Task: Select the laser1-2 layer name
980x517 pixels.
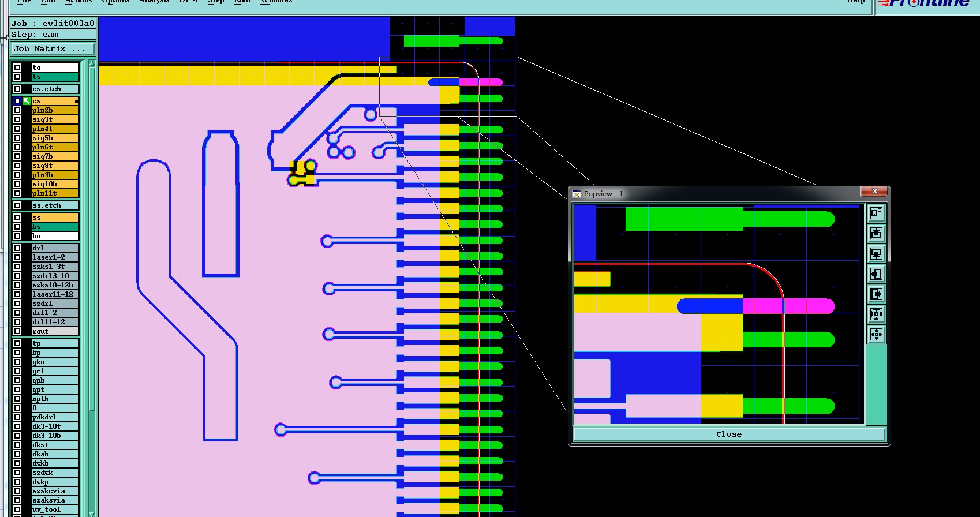Action: click(x=55, y=257)
